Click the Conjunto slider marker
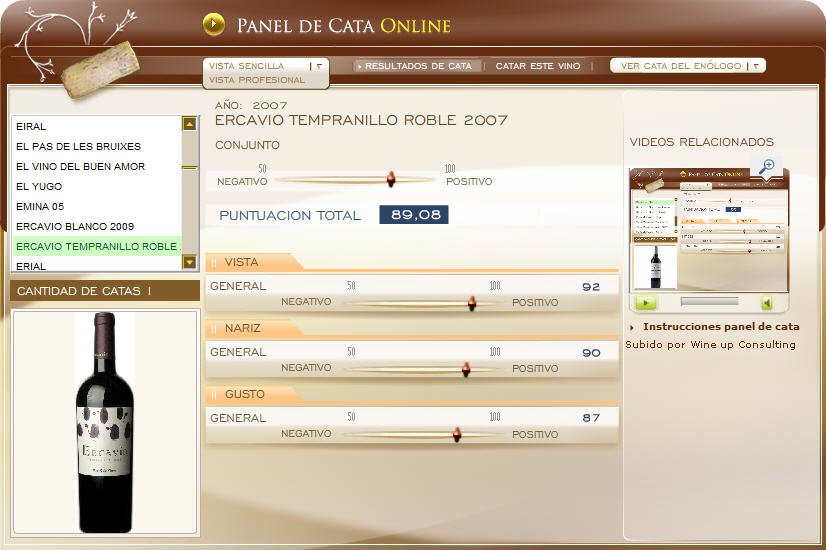The height and width of the screenshot is (550, 826). (391, 179)
